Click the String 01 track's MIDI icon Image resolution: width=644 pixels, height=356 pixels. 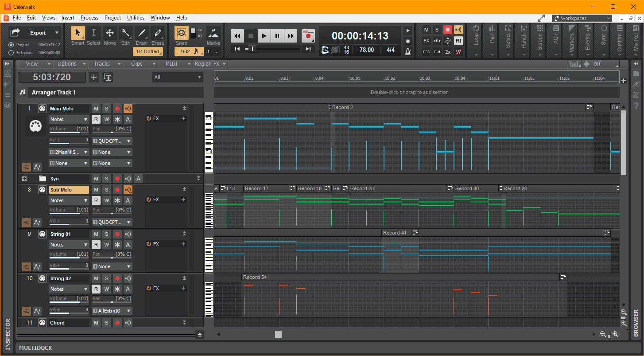coord(42,234)
